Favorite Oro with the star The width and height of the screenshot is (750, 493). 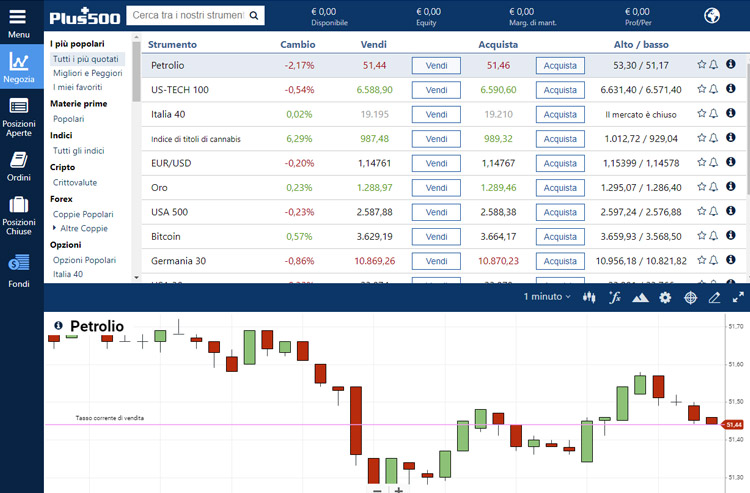click(x=701, y=186)
